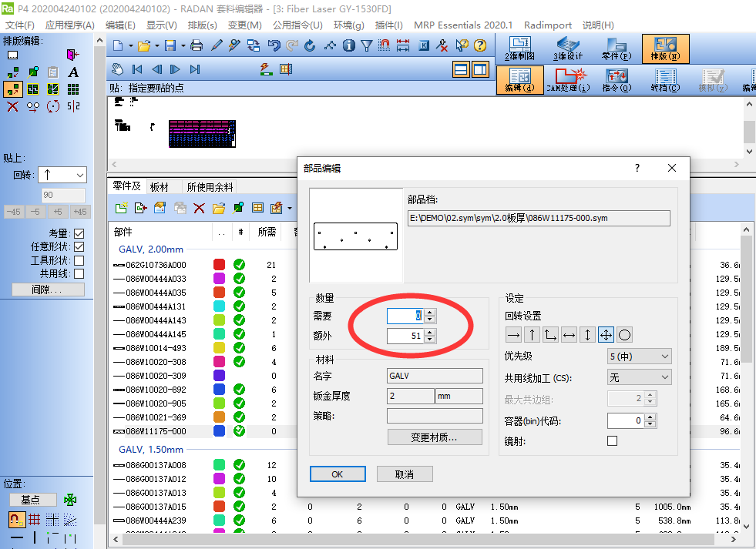Viewport: 756px width, 549px height.
Task: Click the Undo arrow icon
Action: (x=274, y=45)
